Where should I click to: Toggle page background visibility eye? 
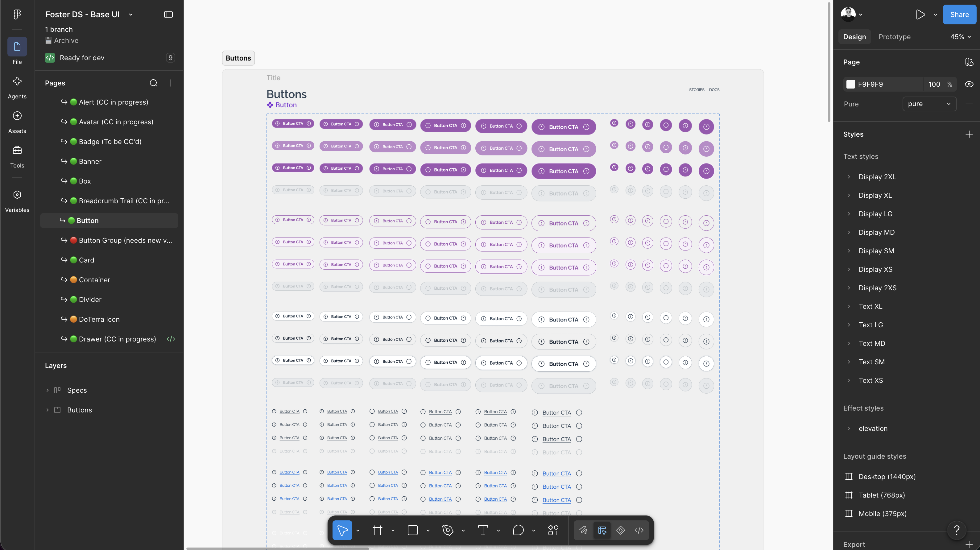969,84
